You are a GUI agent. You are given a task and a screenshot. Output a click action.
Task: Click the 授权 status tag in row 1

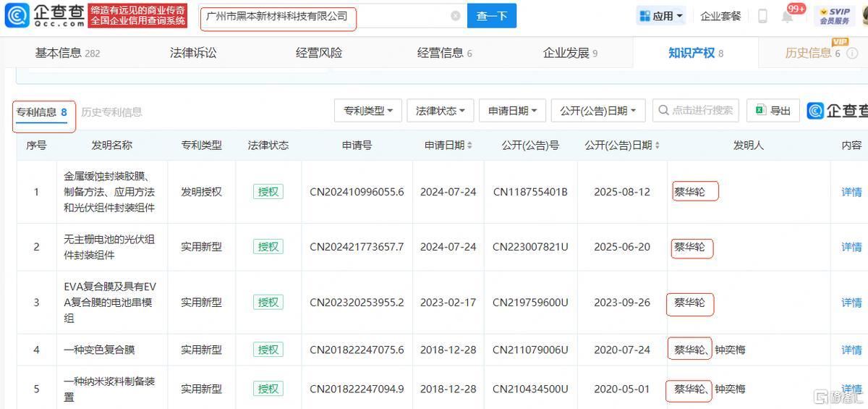pyautogui.click(x=268, y=192)
